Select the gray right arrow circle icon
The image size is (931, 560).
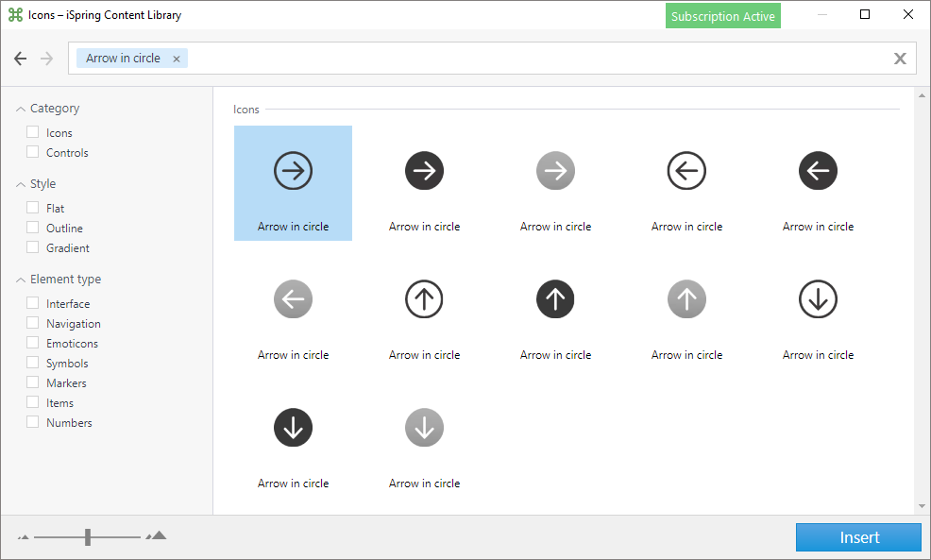[x=555, y=171]
